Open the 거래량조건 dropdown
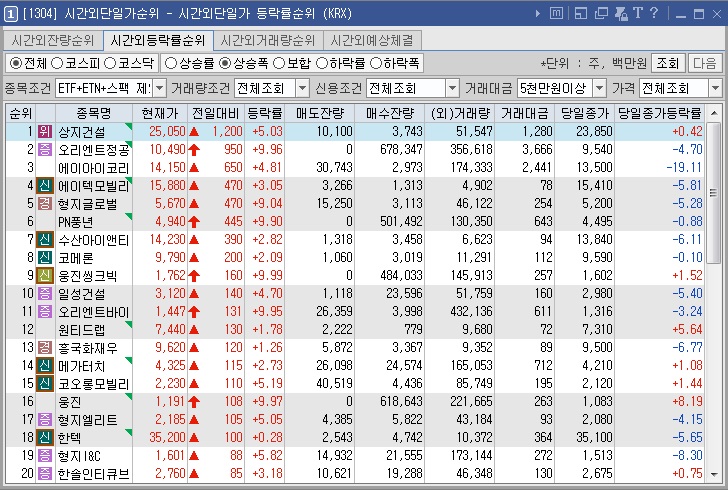Image resolution: width=728 pixels, height=490 pixels. point(302,88)
